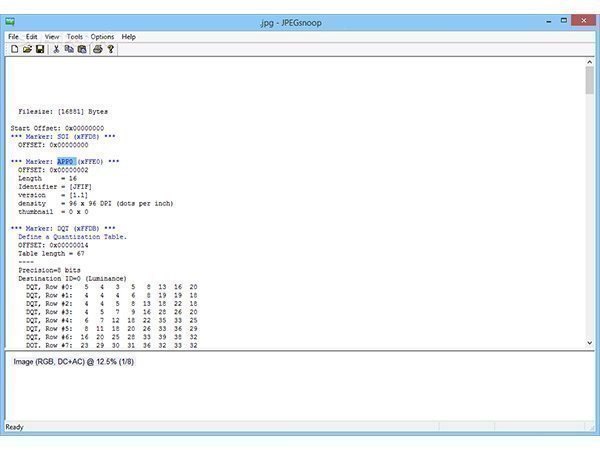This screenshot has height=450, width=600.
Task: Save the log with the floppy disk icon
Action: point(39,49)
